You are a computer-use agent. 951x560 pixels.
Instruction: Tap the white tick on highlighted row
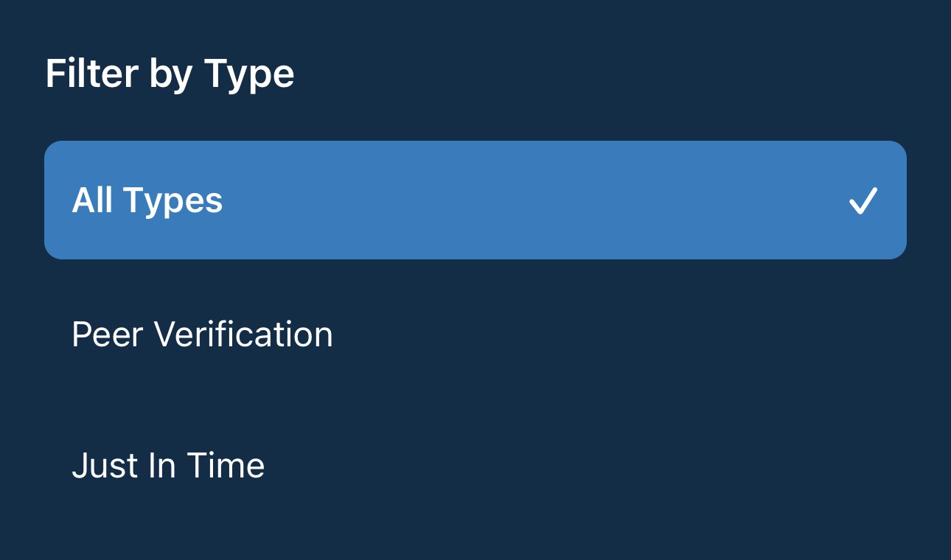[x=862, y=200]
